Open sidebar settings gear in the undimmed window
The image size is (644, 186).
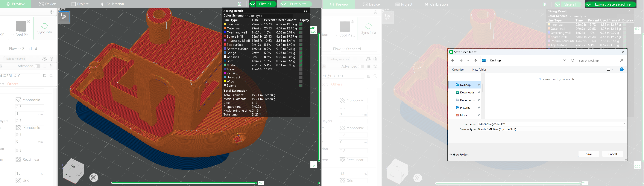pyautogui.click(x=52, y=12)
